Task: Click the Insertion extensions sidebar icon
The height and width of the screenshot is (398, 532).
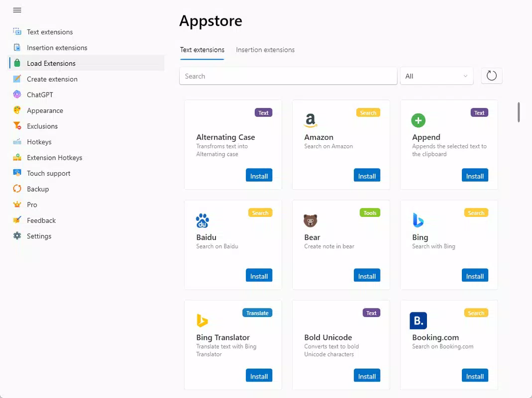Action: click(17, 47)
